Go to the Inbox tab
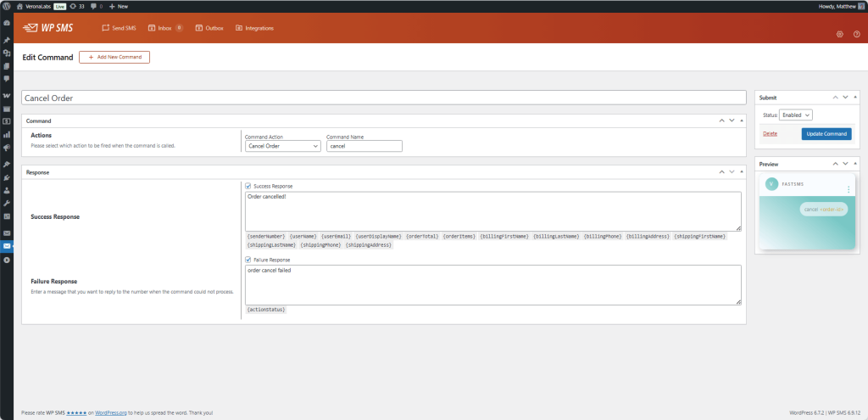 tap(164, 28)
